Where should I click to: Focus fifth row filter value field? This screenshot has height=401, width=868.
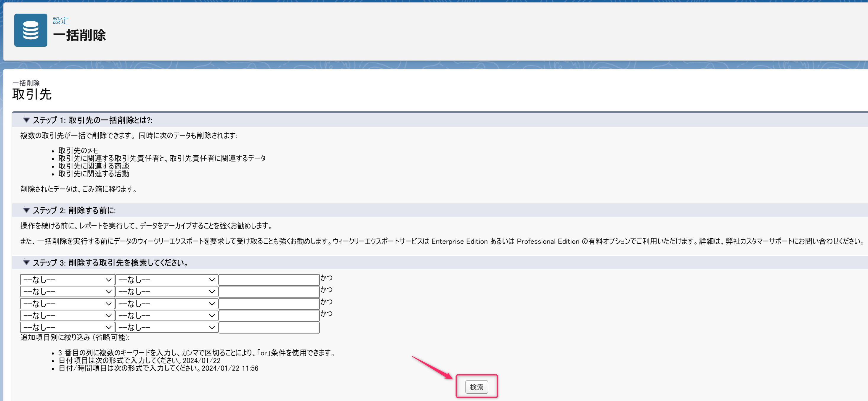[269, 327]
